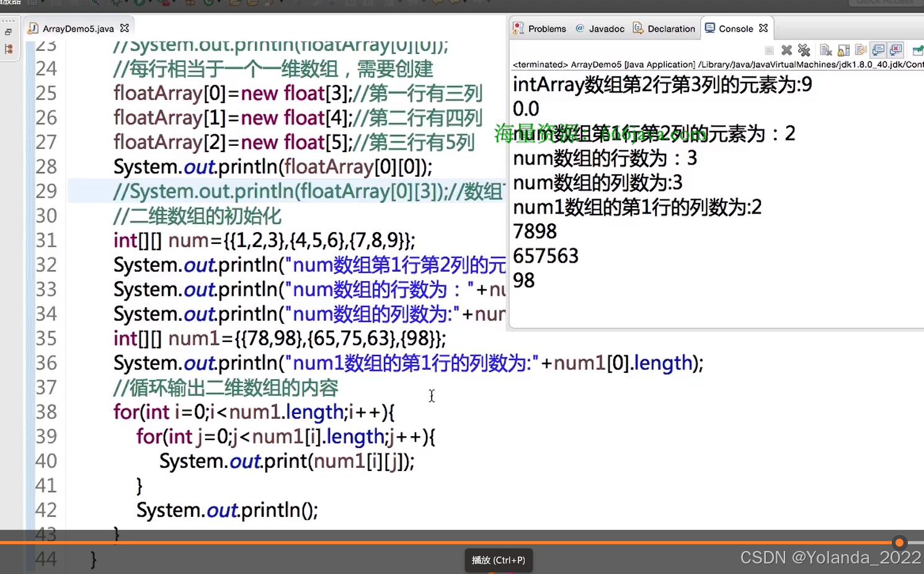This screenshot has height=574, width=924.
Task: Click comment '//循环输出二维数组的内容' on line 37
Action: click(x=226, y=388)
